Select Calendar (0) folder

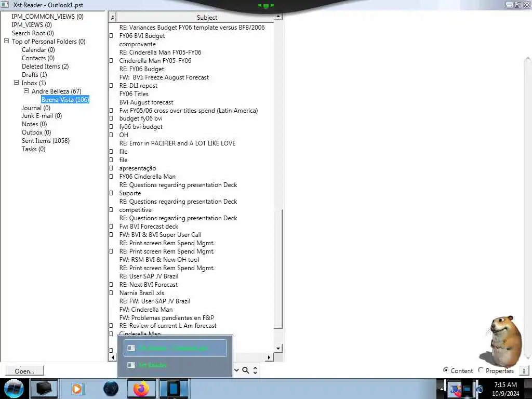click(38, 49)
